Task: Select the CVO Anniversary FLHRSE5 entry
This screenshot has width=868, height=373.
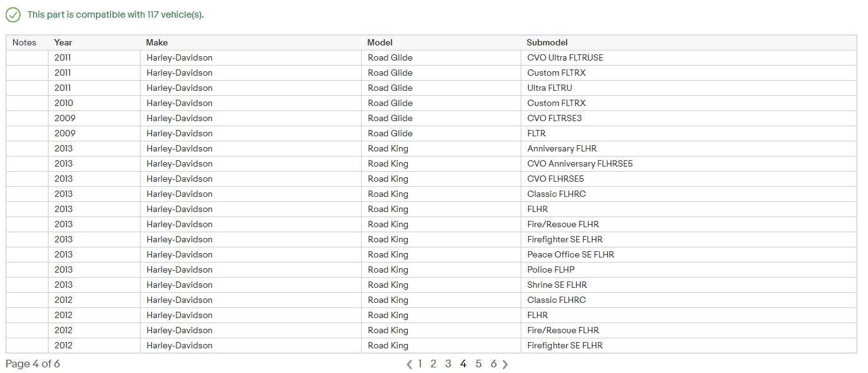Action: click(580, 164)
